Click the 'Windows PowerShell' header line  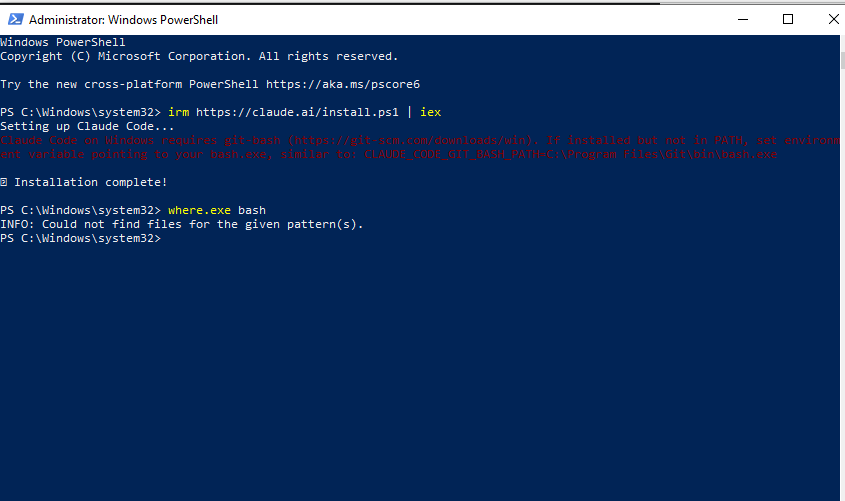[x=63, y=42]
